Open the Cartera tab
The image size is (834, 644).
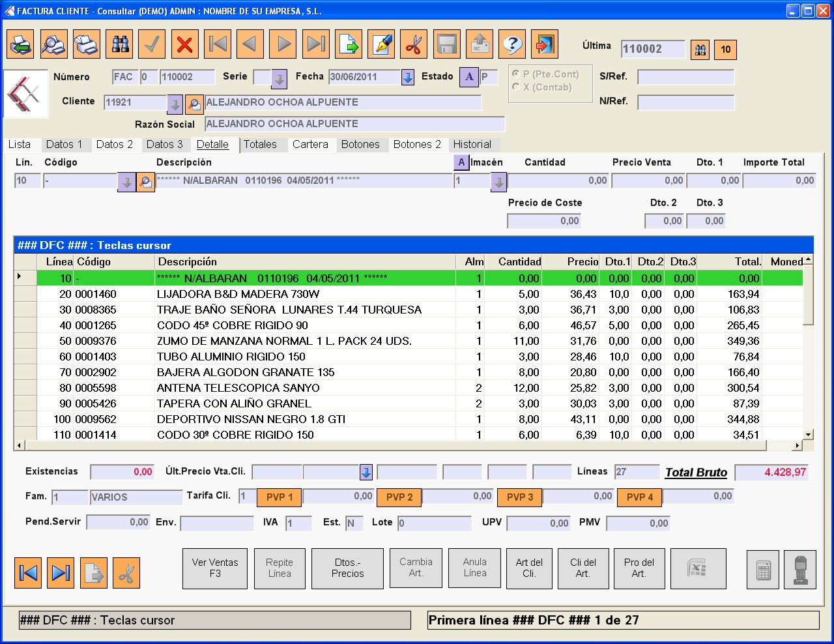(x=311, y=145)
